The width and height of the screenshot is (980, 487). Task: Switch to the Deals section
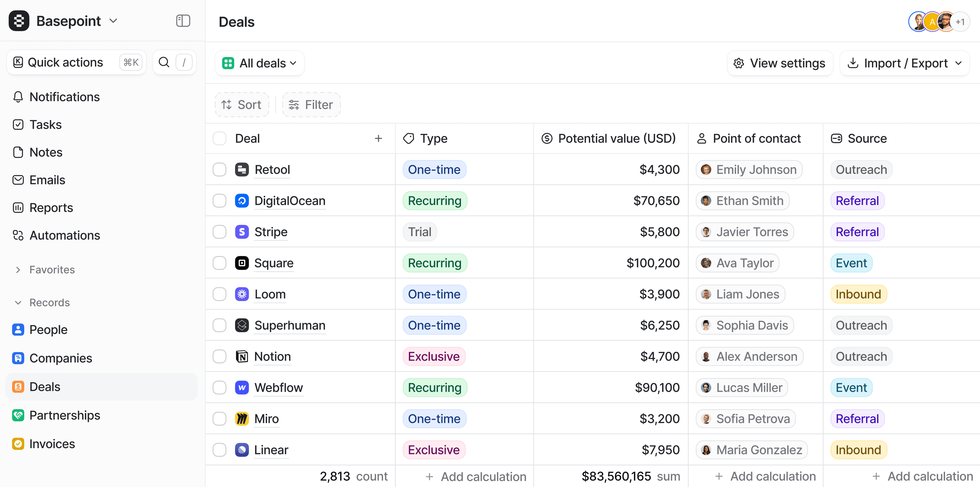45,387
